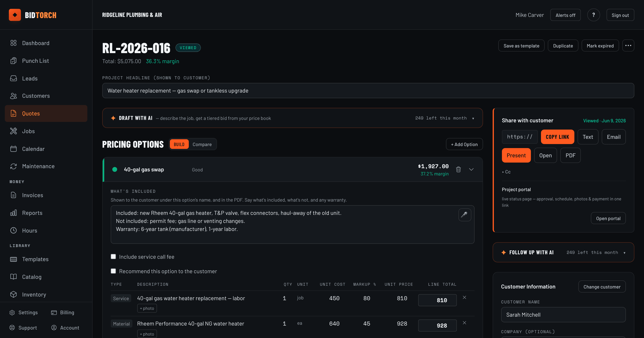Go to Leads in sidebar
This screenshot has width=644, height=338.
46,78
